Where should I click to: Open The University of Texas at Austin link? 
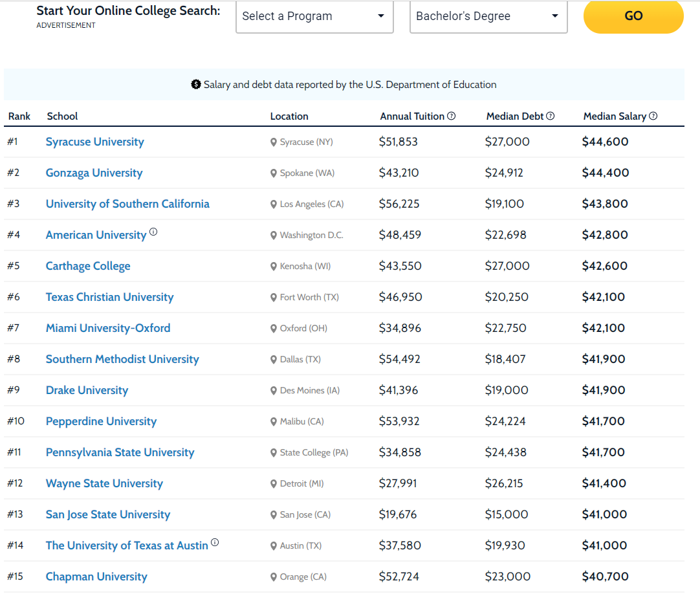coord(127,545)
